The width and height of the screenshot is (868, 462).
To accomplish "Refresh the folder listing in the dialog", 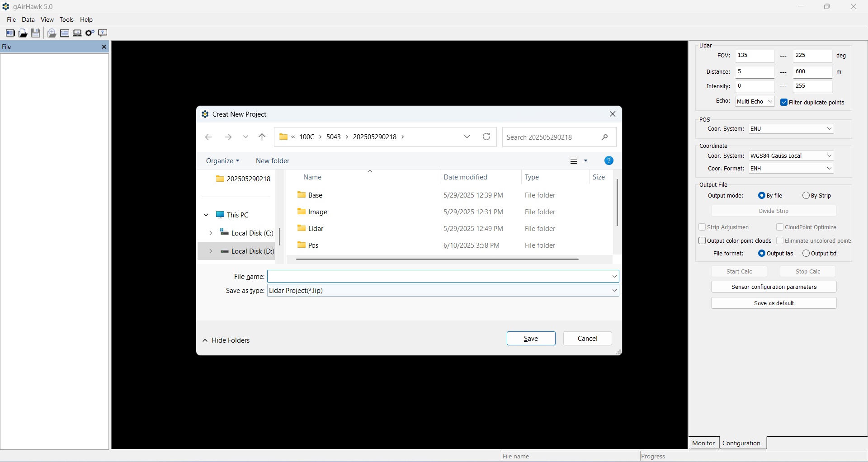I will pyautogui.click(x=486, y=137).
